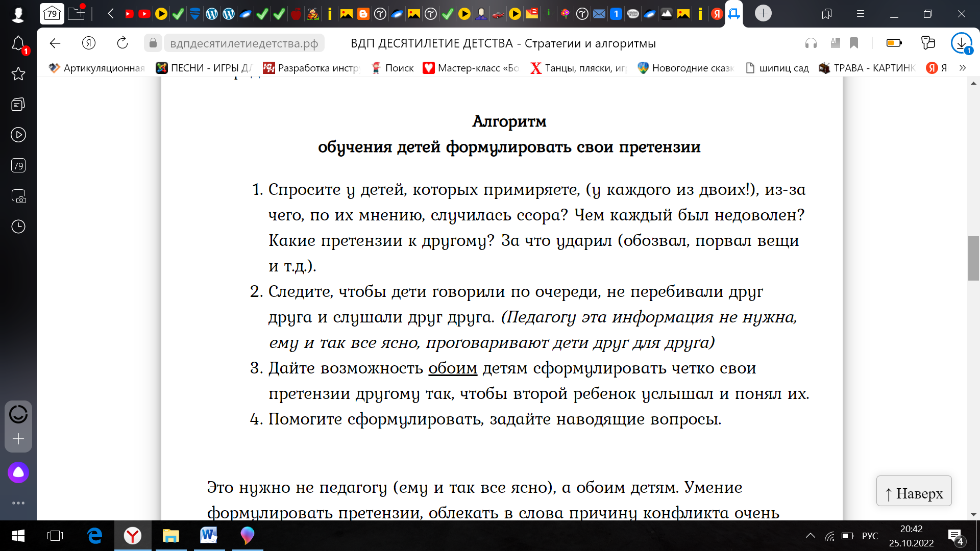Open the Танцы, пляски bookmark
980x551 pixels.
coord(579,68)
